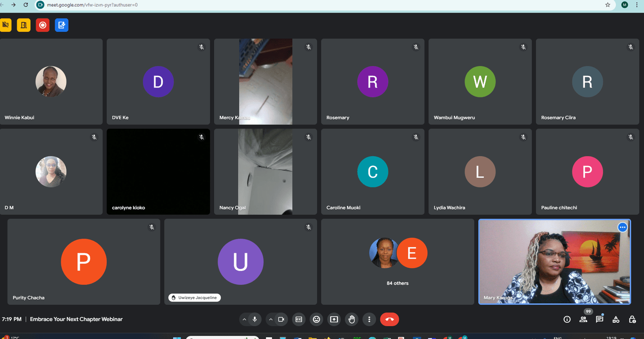Reload the Google Meet page
Screen dimensions: 644x339
(x=26, y=5)
